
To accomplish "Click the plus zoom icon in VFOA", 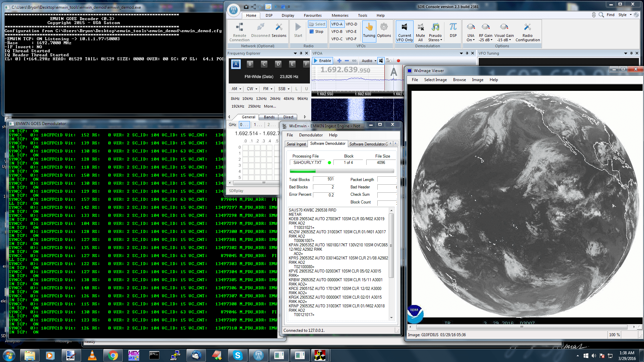I will (339, 61).
